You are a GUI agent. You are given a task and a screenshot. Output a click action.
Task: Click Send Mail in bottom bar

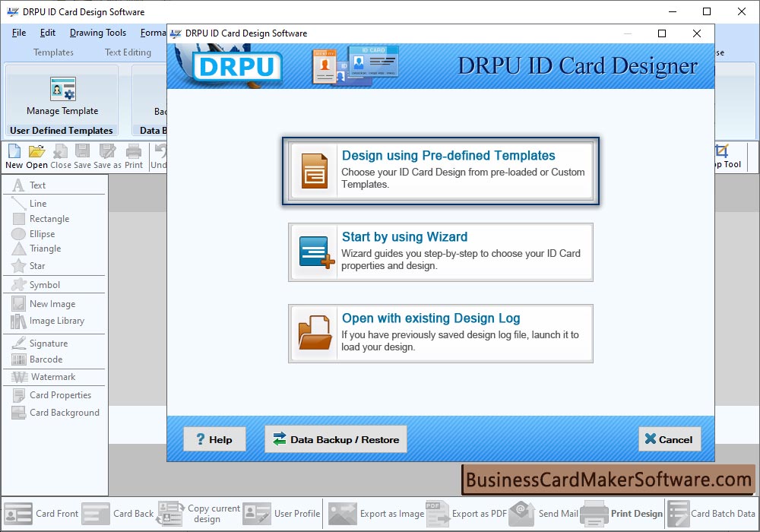(x=544, y=514)
